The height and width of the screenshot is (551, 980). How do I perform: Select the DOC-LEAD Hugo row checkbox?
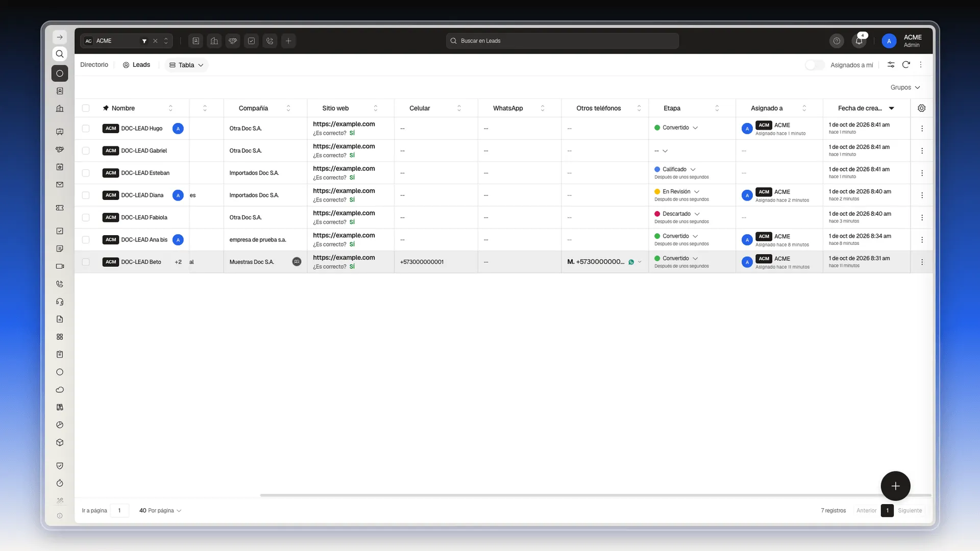(86, 129)
